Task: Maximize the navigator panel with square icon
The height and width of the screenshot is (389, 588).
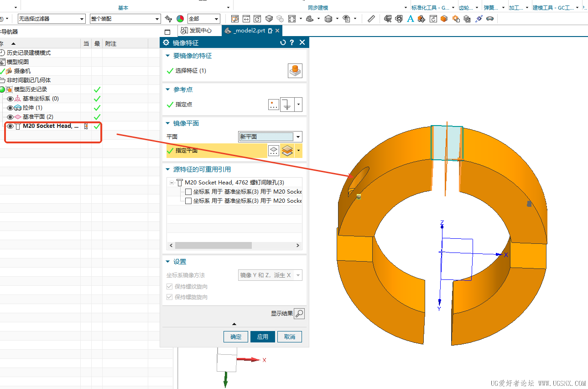Action: pyautogui.click(x=167, y=32)
